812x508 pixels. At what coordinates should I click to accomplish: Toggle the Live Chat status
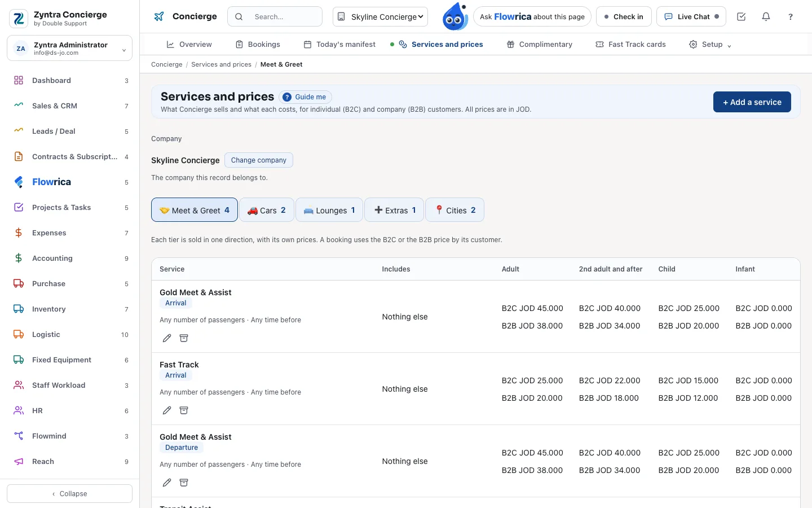point(691,17)
